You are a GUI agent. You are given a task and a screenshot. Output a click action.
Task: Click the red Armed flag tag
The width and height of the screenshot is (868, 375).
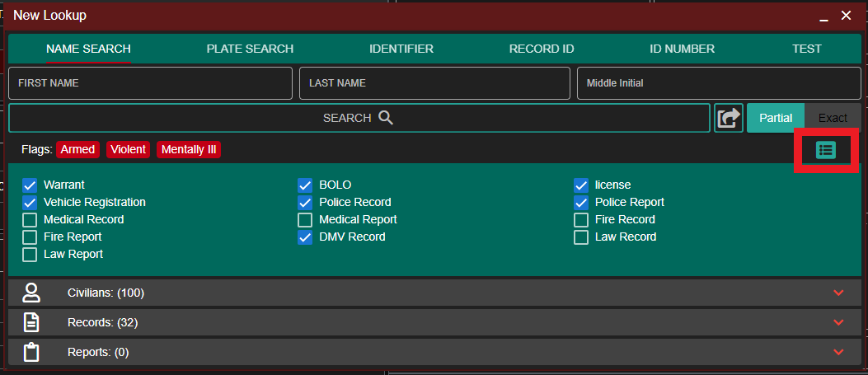click(77, 149)
